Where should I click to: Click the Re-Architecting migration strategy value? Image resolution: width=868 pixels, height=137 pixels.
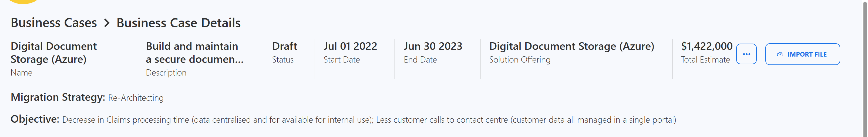pyautogui.click(x=136, y=98)
